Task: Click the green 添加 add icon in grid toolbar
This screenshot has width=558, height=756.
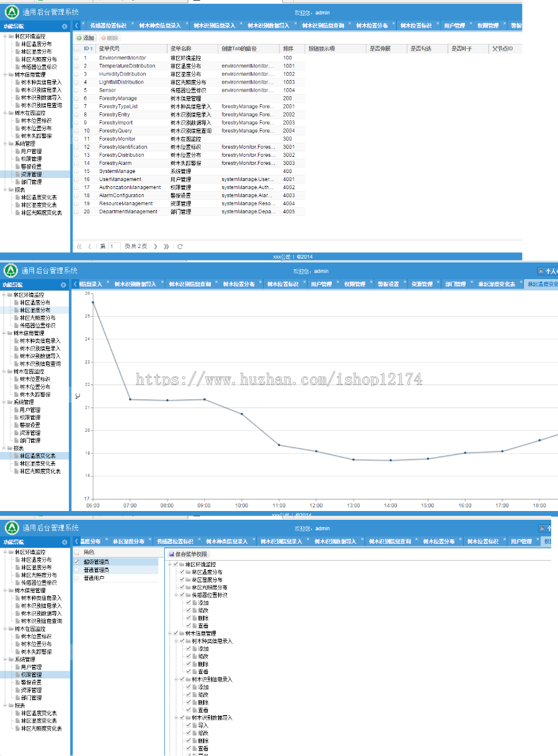Action: 79,38
